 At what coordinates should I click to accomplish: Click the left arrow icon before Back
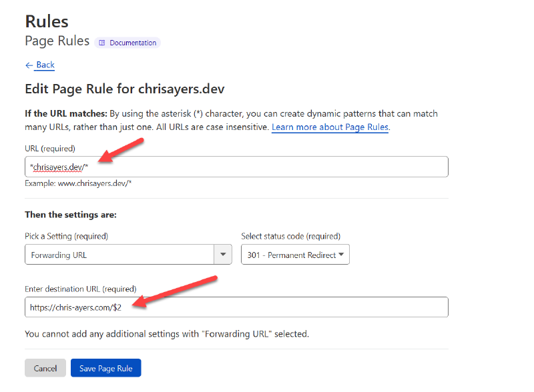point(29,65)
